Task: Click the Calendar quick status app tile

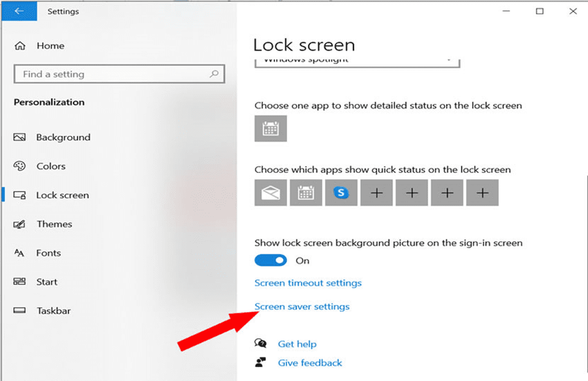Action: coord(306,193)
